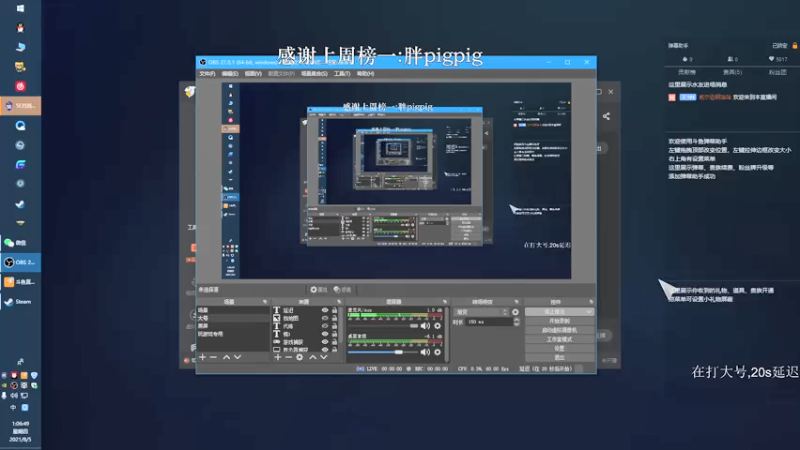
Task: Click desktop audio volume slider handle
Action: pos(398,352)
